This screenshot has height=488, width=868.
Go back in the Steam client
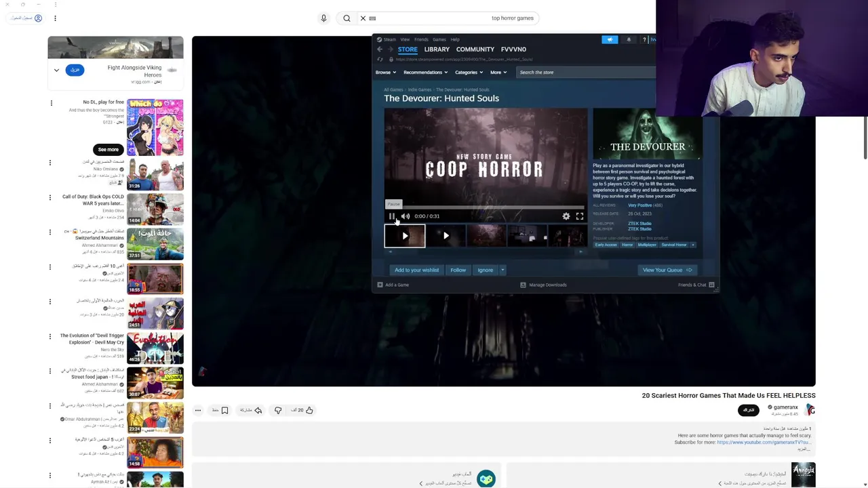pos(380,49)
